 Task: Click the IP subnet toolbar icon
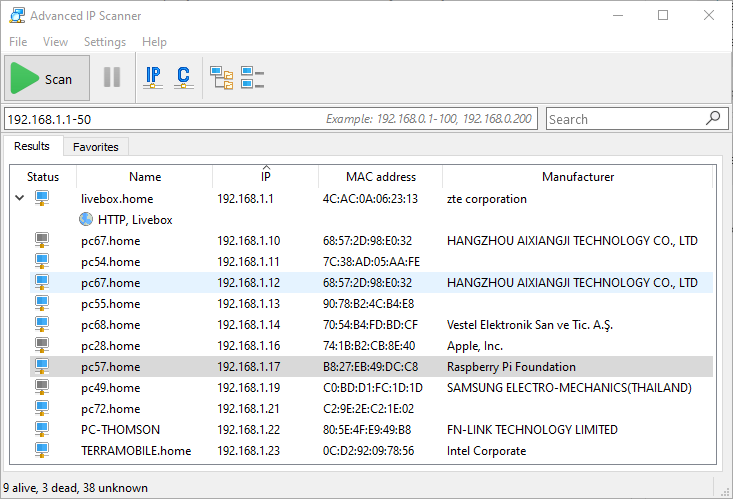click(x=153, y=78)
